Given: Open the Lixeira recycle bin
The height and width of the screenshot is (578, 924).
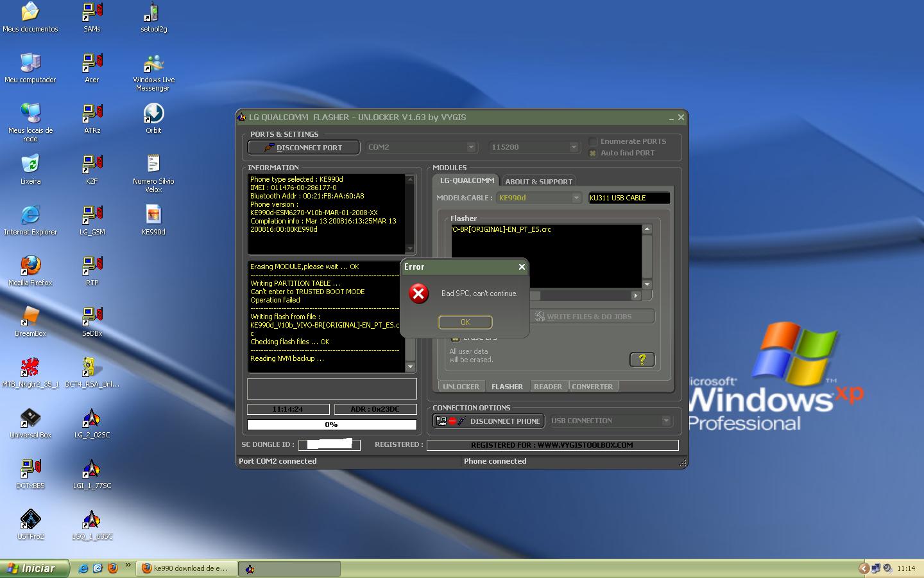Looking at the screenshot, I should click(30, 170).
